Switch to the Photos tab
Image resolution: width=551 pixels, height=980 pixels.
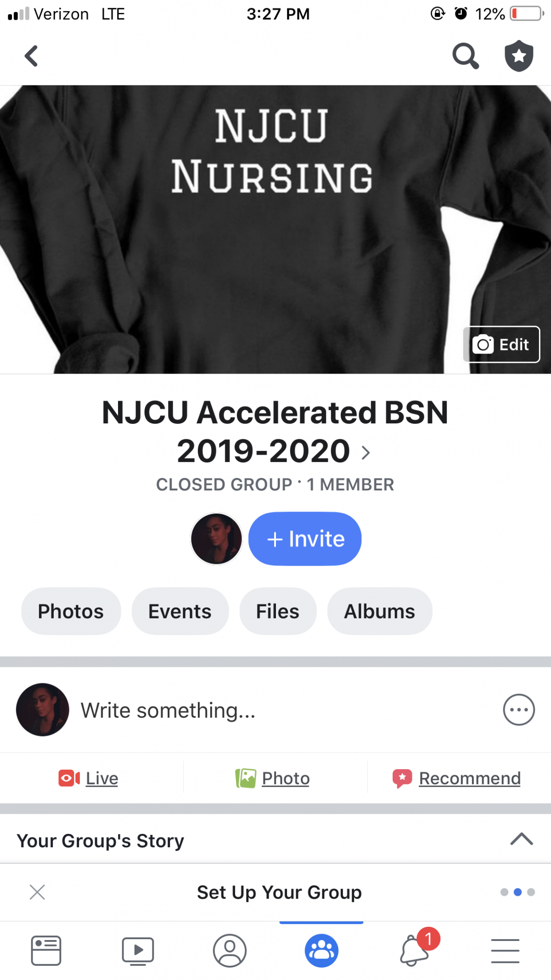coord(71,611)
